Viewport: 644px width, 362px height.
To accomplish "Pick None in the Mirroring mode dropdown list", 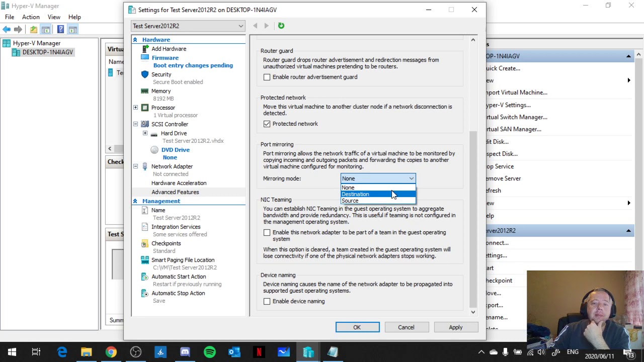I will pyautogui.click(x=378, y=188).
